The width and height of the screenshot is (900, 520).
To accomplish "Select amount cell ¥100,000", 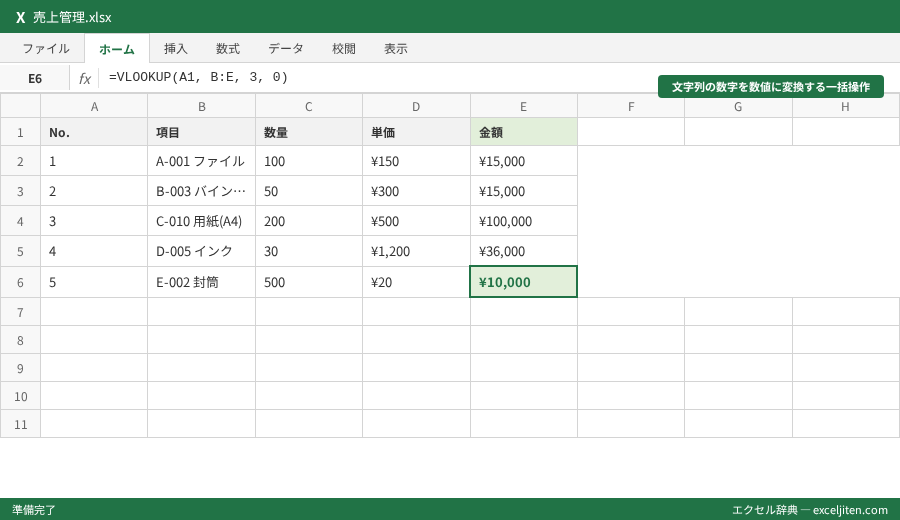I will (x=523, y=221).
